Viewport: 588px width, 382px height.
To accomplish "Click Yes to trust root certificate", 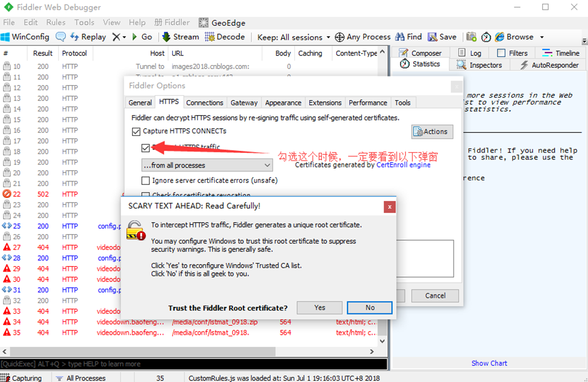I will (x=319, y=308).
